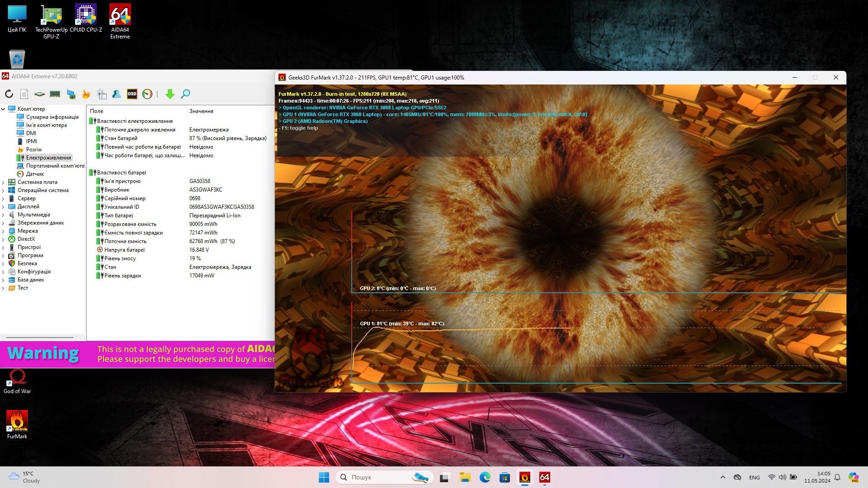
Task: Click the RAM memory module toolbar icon
Action: pyautogui.click(x=55, y=94)
